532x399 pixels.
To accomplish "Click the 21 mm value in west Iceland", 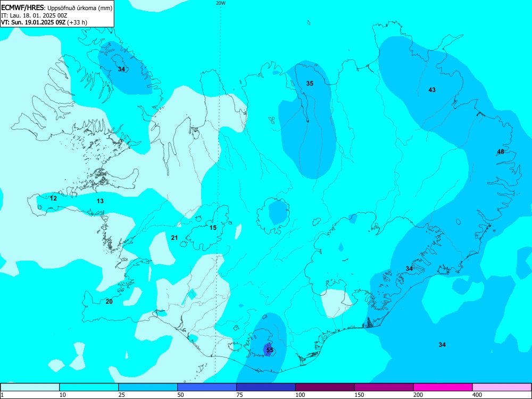I will coord(174,238).
